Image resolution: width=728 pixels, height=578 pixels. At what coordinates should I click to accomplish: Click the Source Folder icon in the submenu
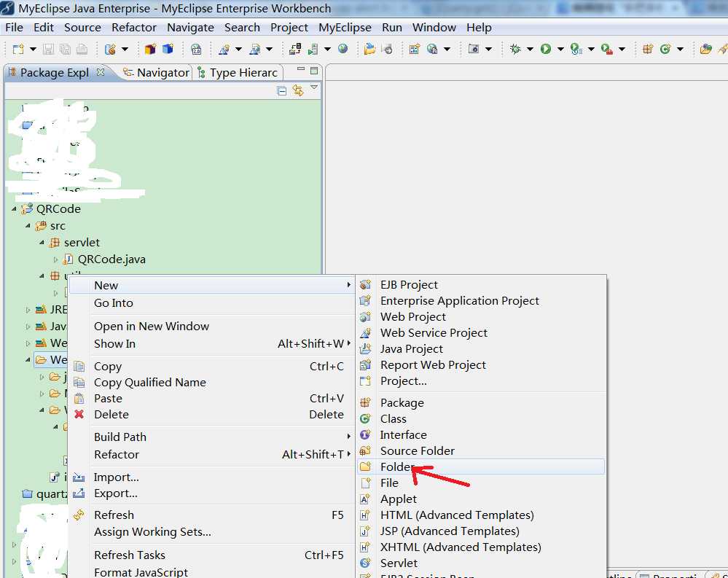[365, 450]
